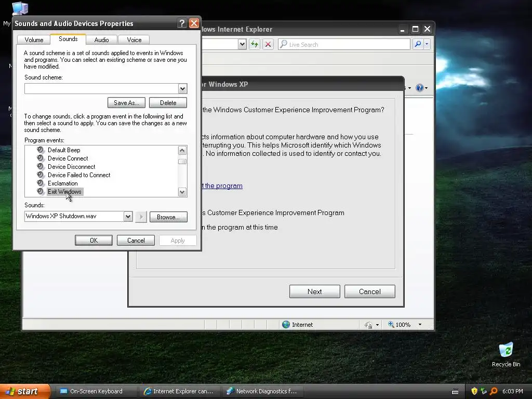Click the network connection tray icon
The height and width of the screenshot is (399, 532).
click(x=484, y=391)
